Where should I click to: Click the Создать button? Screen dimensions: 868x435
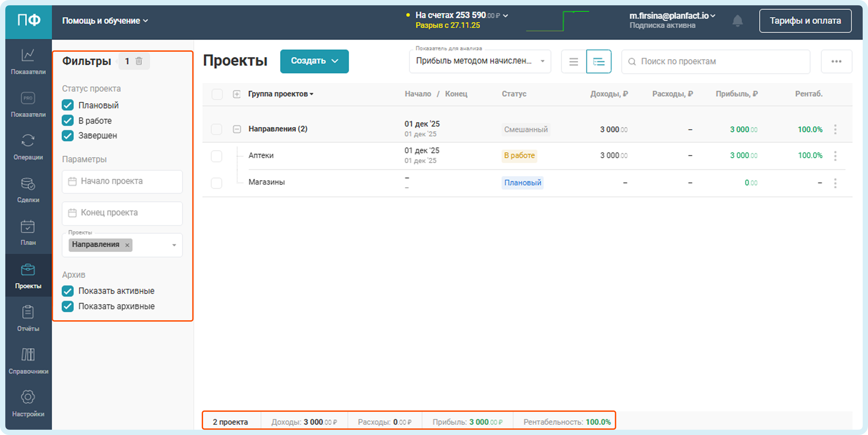[x=314, y=61]
